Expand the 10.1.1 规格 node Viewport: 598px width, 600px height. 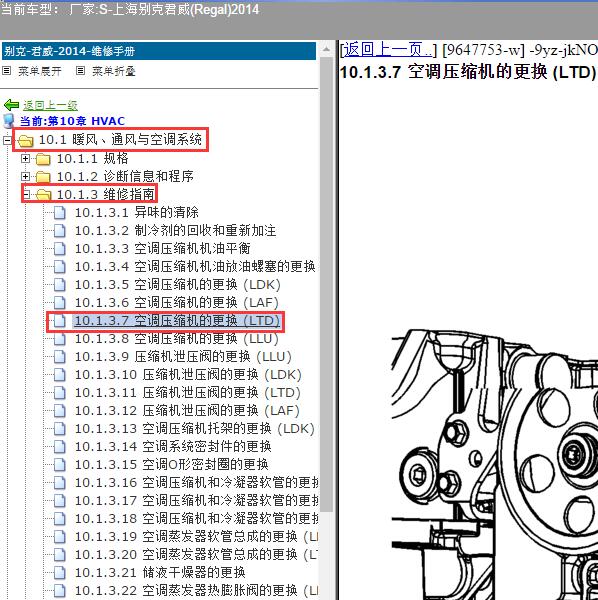[25, 158]
